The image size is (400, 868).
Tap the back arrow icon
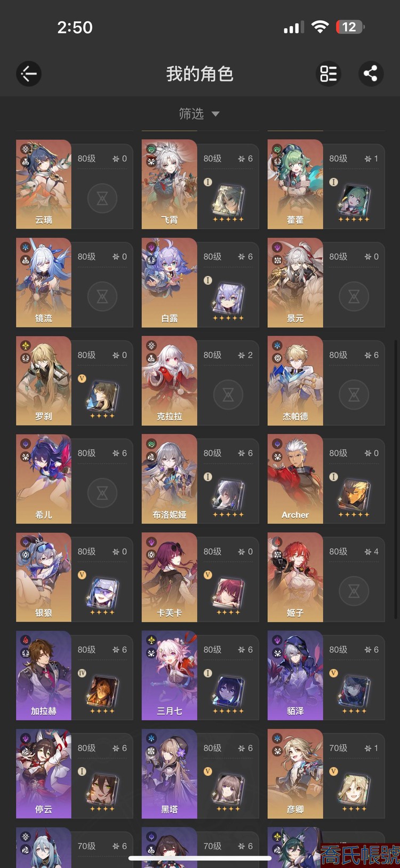[x=29, y=74]
